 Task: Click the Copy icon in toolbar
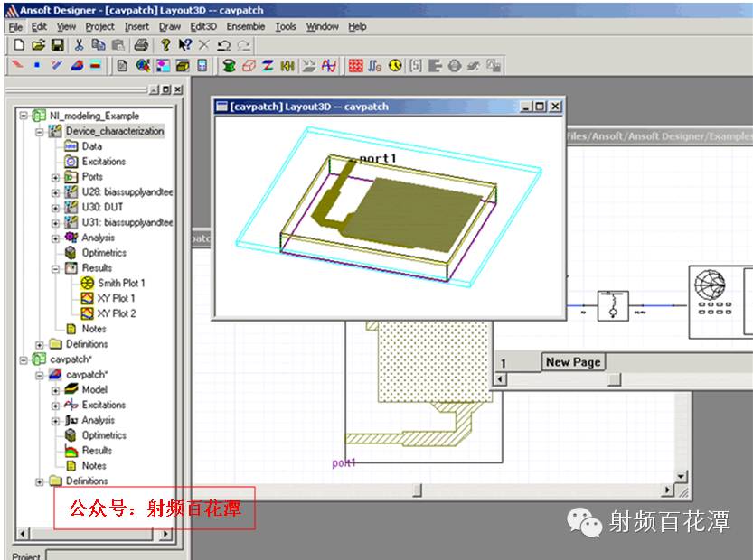click(x=99, y=44)
